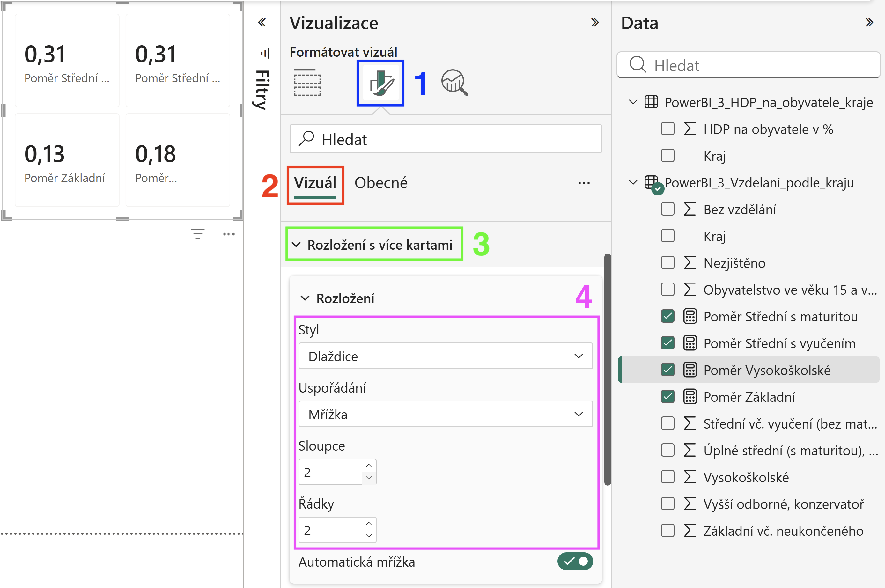Viewport: 885px width, 588px height.
Task: Increase the Sloupce value with up arrow
Action: [x=369, y=465]
